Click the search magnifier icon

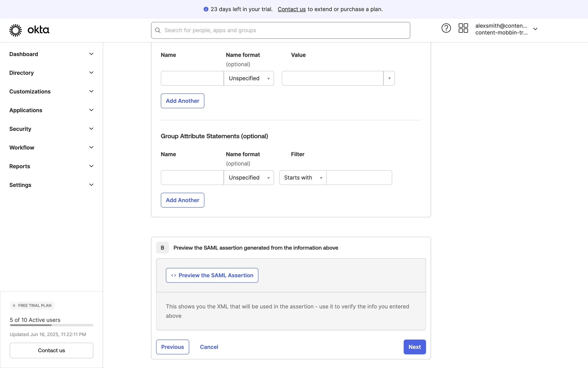158,30
